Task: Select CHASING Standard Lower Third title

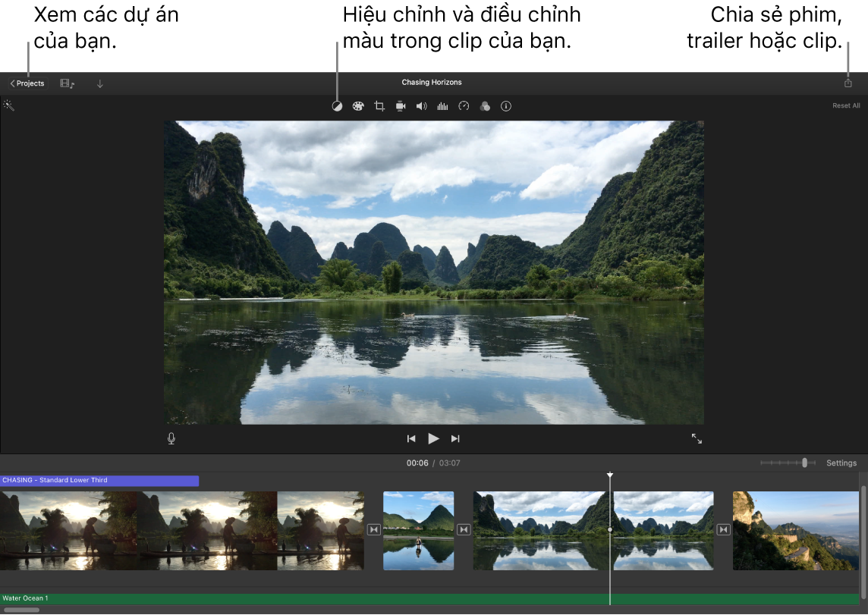Action: [99, 481]
